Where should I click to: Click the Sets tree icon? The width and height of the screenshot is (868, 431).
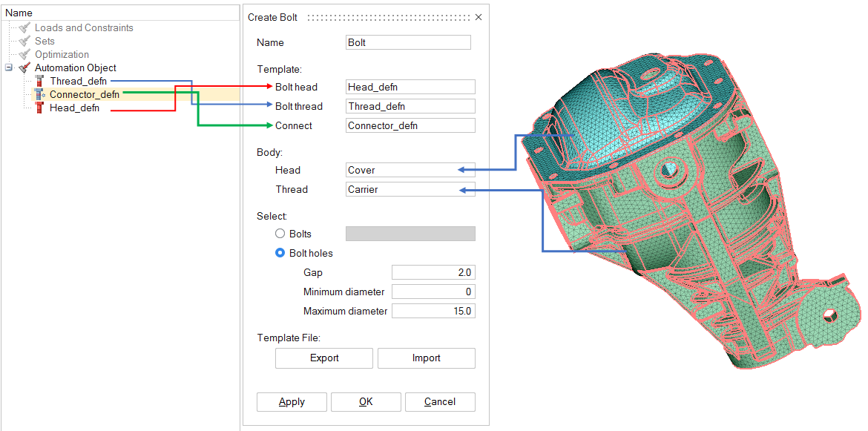[24, 42]
